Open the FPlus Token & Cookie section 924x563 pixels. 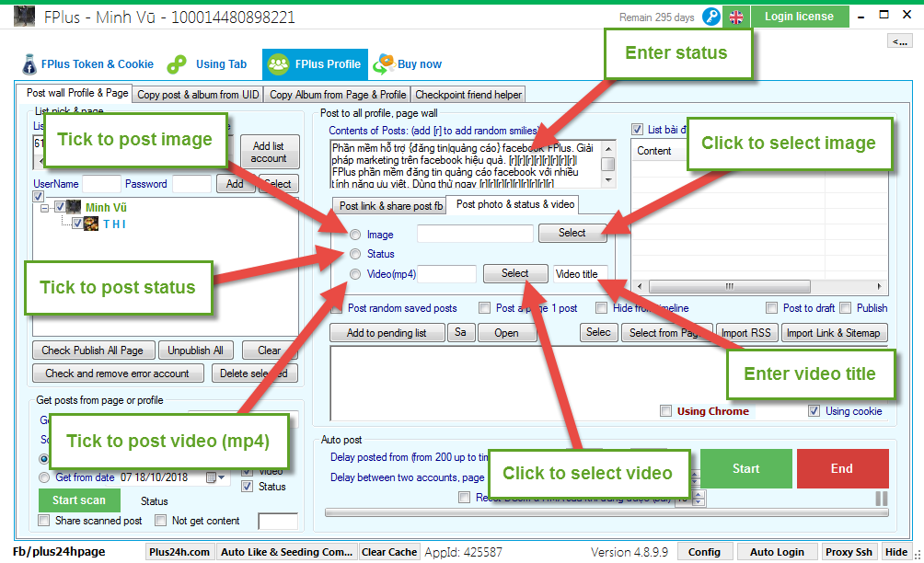click(88, 64)
